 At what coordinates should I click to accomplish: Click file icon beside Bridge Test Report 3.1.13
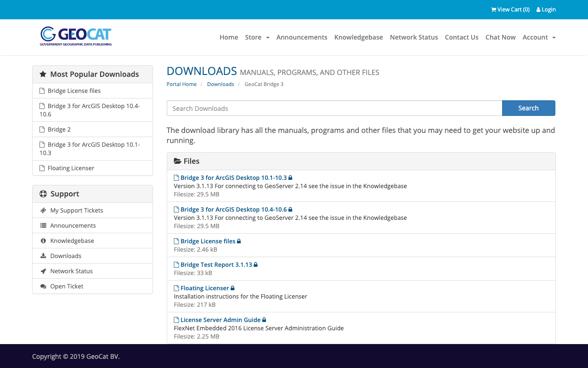click(x=176, y=264)
